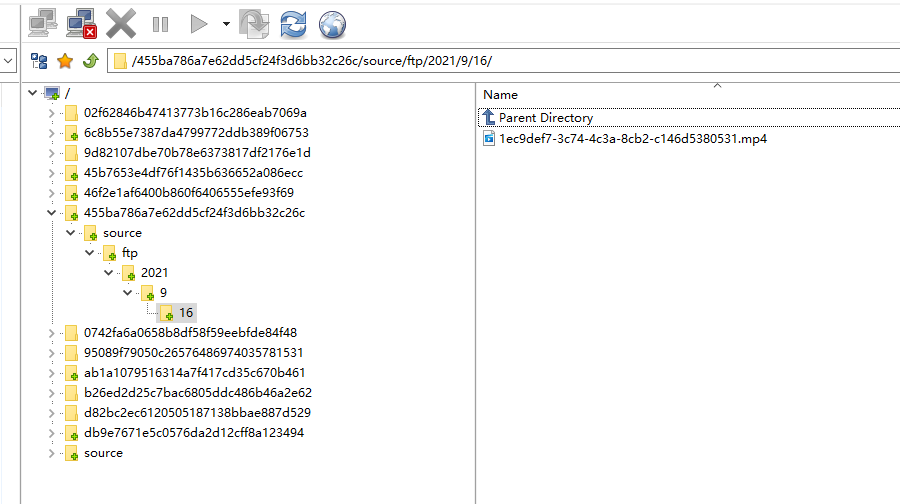Select the root server / item
Viewport: 900px width, 504px height.
click(x=68, y=93)
